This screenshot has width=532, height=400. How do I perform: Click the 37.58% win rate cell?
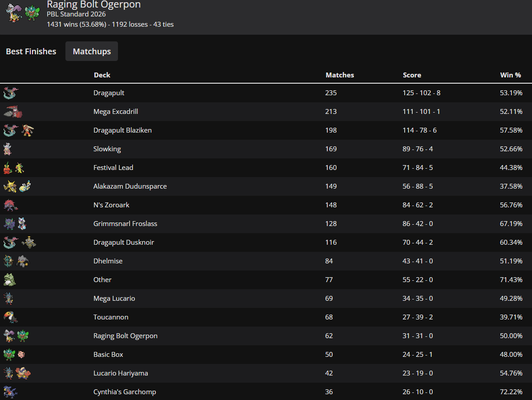511,186
